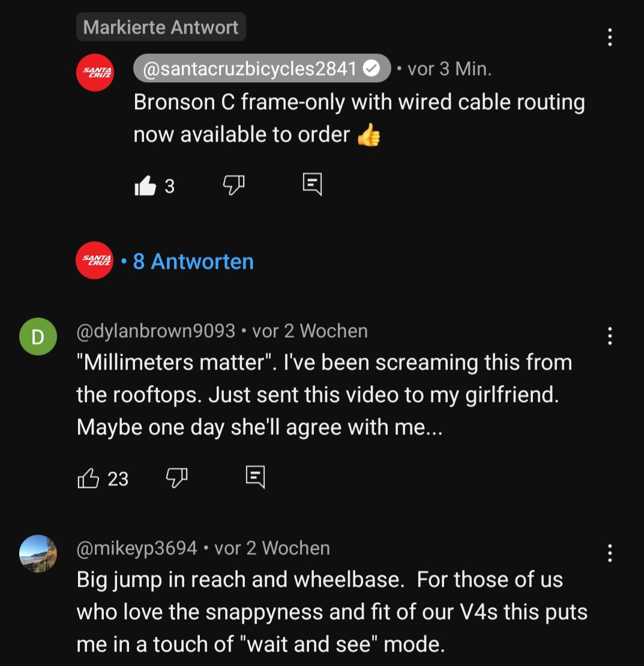The image size is (644, 666).
Task: Click like count 23 on dylanbrown9093's comment
Action: (x=118, y=479)
